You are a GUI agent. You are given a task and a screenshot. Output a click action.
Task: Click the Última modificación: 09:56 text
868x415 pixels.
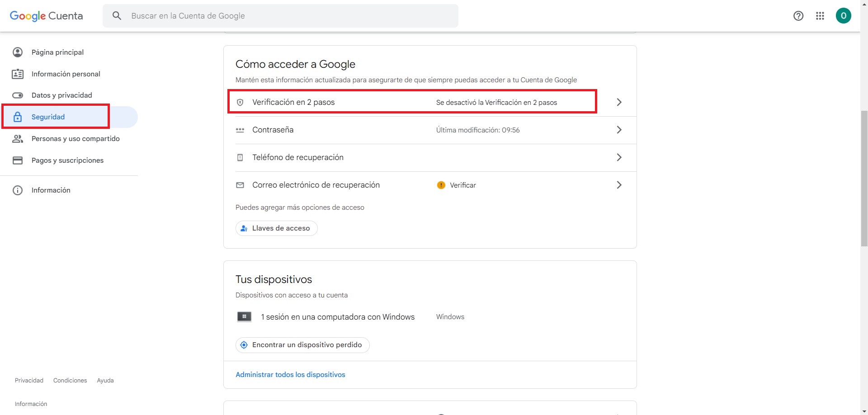click(x=478, y=130)
